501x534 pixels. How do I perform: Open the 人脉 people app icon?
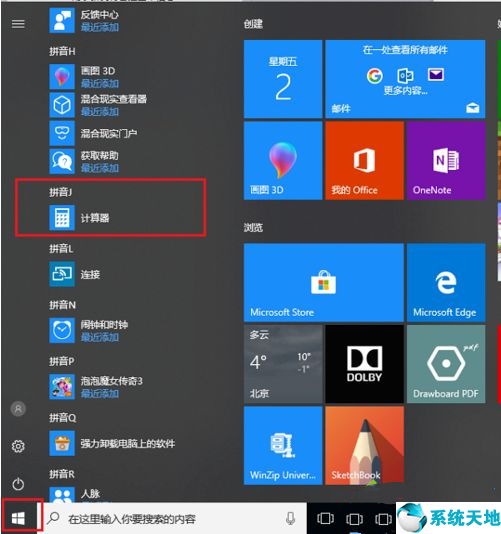coord(62,495)
